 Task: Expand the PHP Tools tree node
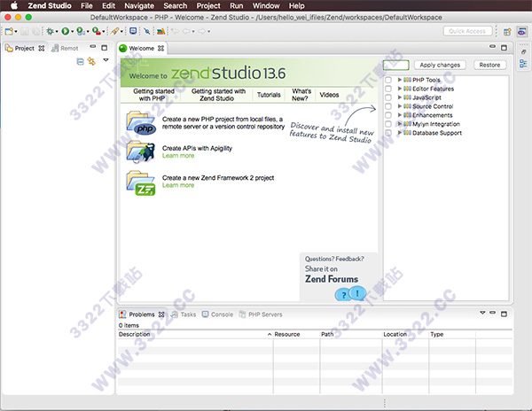[399, 80]
